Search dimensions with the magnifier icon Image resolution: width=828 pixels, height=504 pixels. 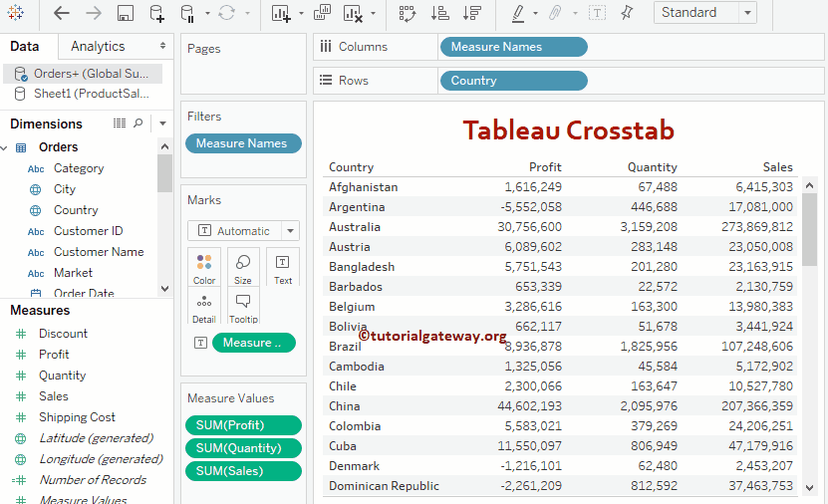coord(138,124)
